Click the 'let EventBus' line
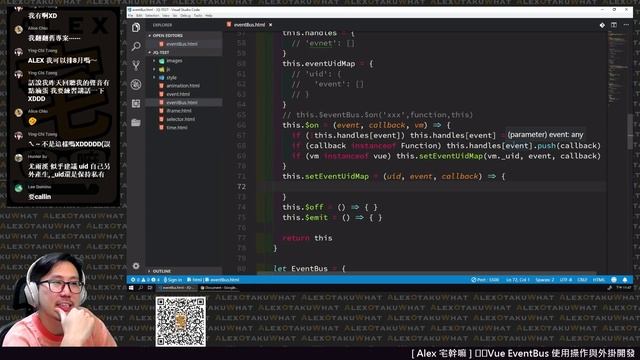The height and width of the screenshot is (360, 640). coord(309,269)
